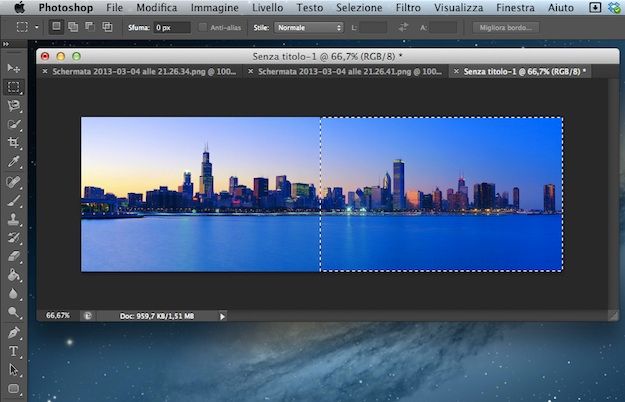This screenshot has width=625, height=402.
Task: Select the Move tool
Action: [14, 68]
